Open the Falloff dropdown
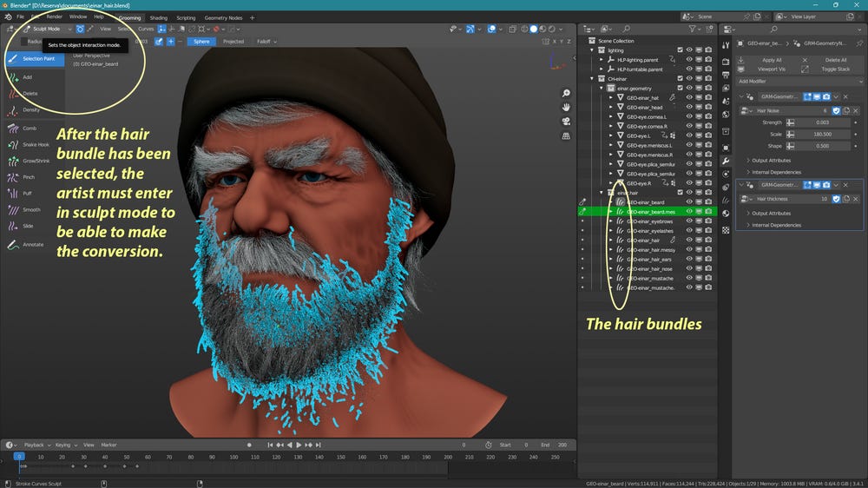 tap(266, 42)
